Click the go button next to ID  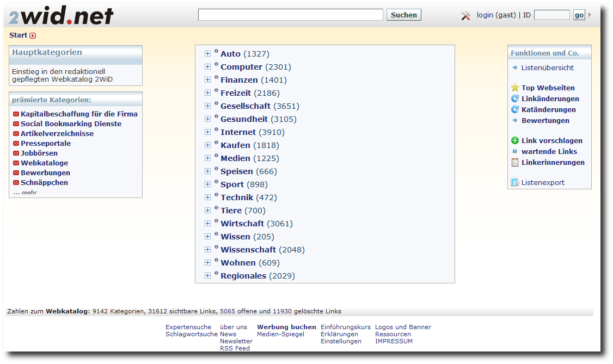pyautogui.click(x=579, y=15)
